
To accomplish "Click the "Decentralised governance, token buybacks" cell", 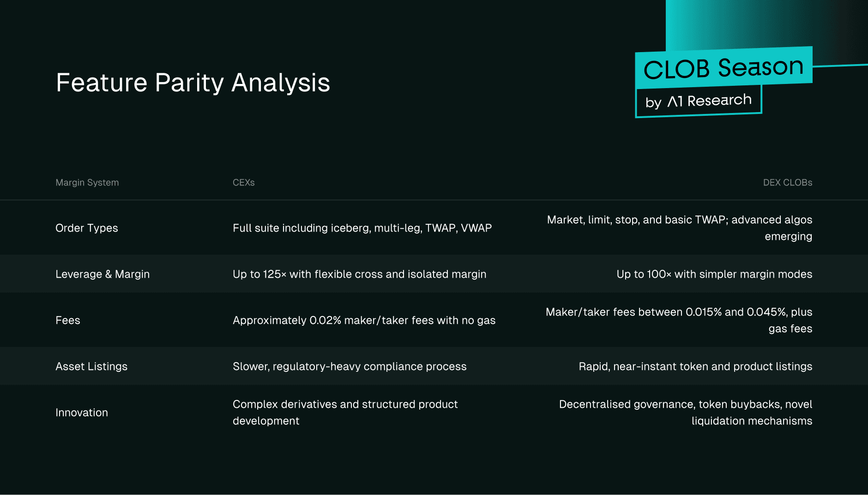I will pos(686,412).
